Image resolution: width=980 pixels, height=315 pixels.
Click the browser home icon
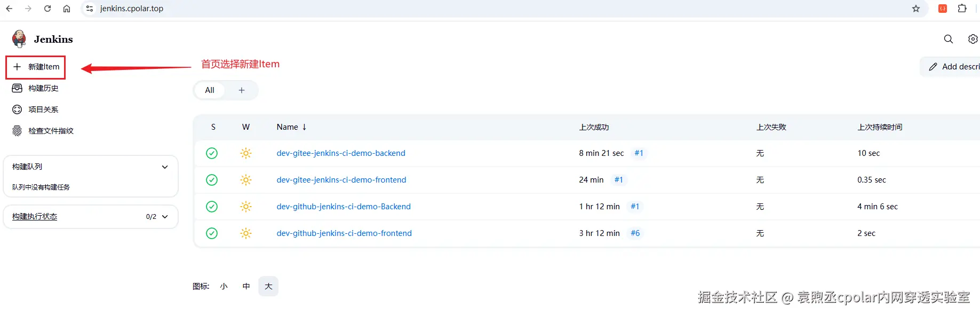(67, 9)
